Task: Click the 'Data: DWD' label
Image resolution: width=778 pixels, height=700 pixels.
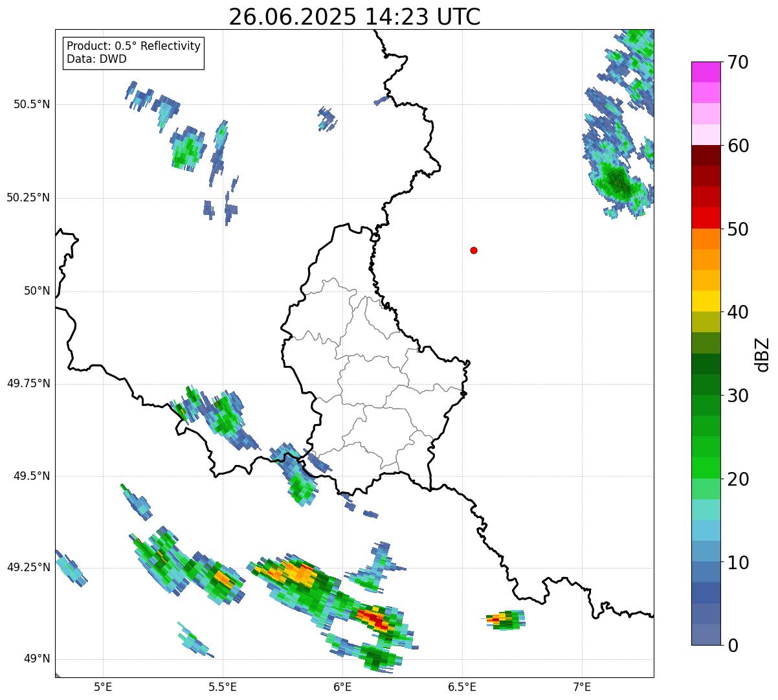Action: [x=96, y=59]
